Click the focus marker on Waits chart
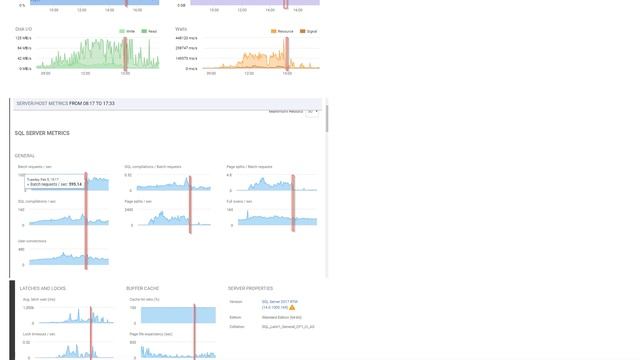This screenshot has width=640, height=360. click(287, 54)
